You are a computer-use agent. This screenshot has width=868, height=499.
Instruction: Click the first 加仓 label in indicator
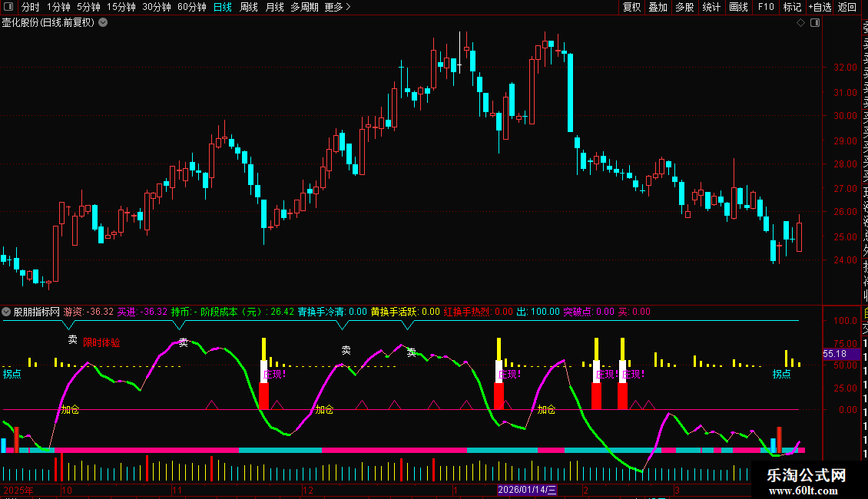pyautogui.click(x=71, y=409)
